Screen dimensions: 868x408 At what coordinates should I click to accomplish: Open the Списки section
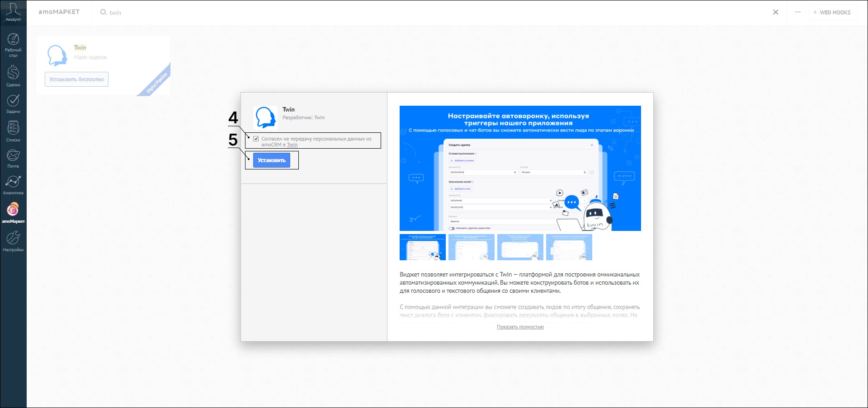[13, 131]
